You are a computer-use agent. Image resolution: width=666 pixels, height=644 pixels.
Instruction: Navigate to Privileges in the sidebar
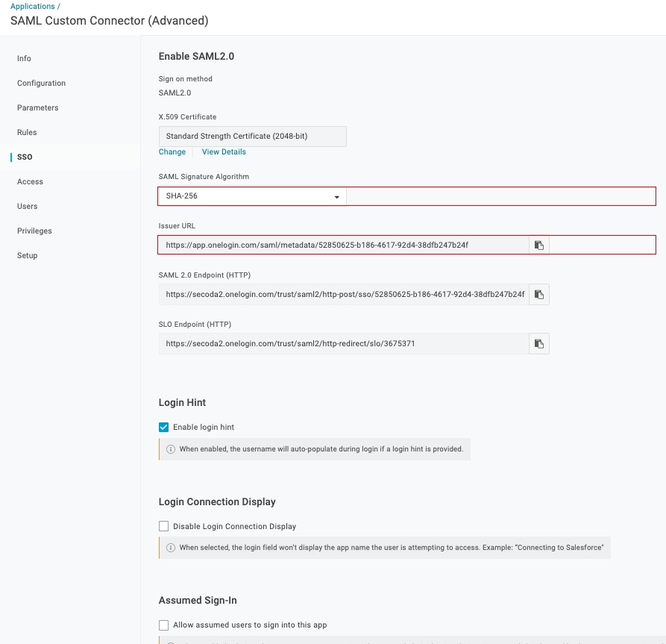coord(35,231)
